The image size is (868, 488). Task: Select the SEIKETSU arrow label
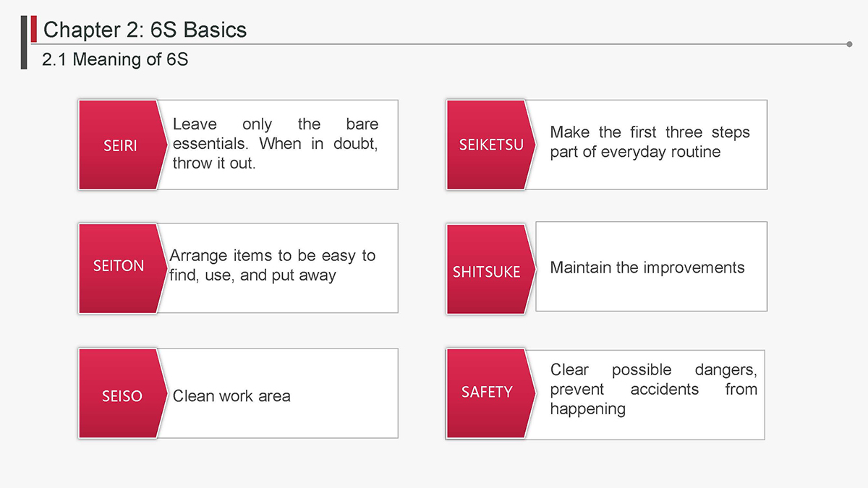point(487,145)
